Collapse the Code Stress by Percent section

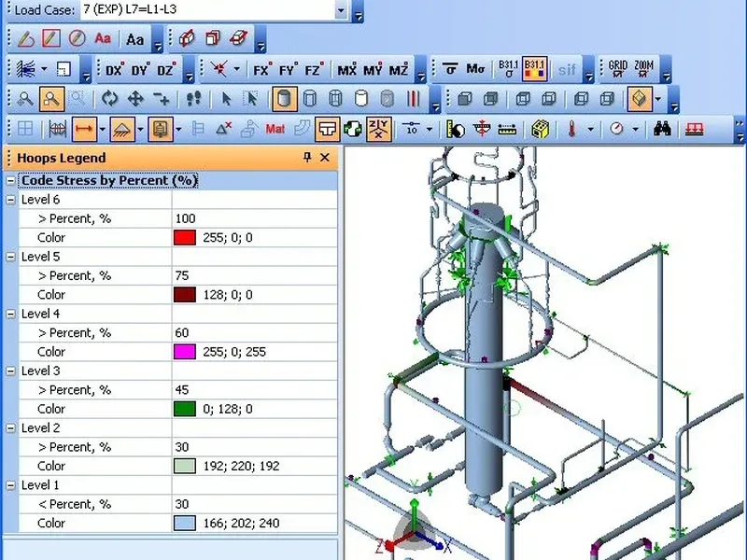coord(11,181)
